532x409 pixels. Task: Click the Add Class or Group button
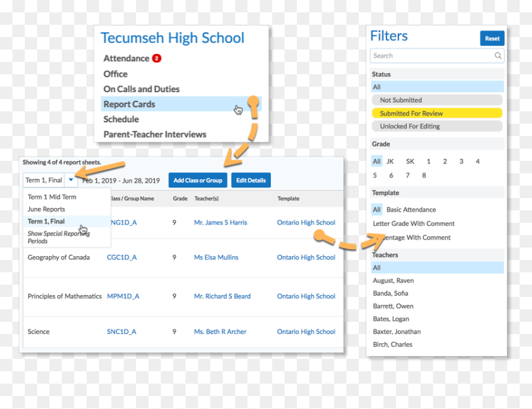(198, 180)
